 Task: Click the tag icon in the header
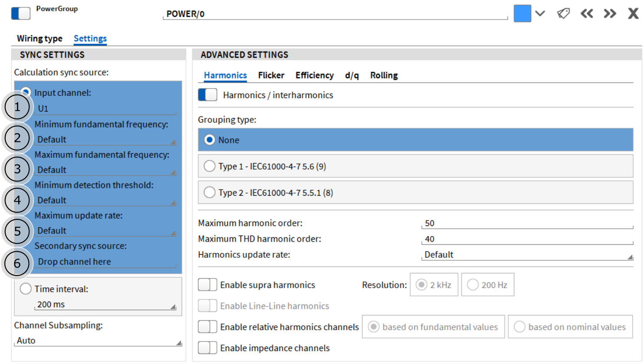tap(563, 13)
